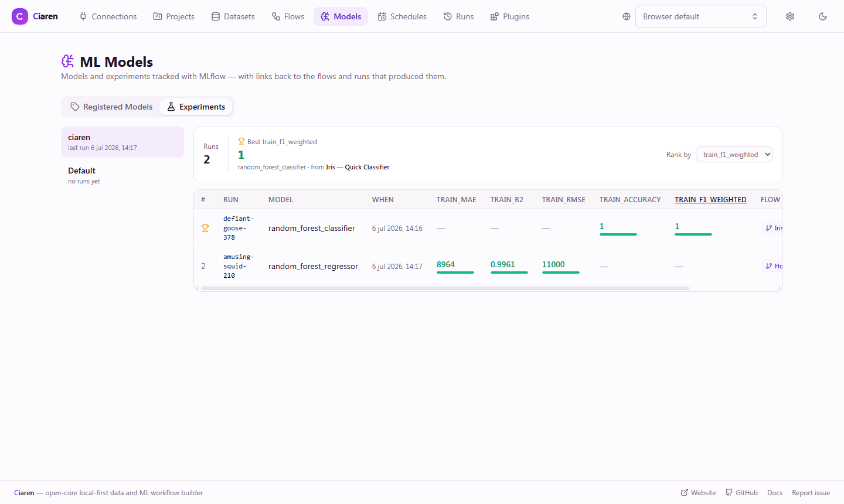Click random_forest_classifier model cell

point(312,228)
